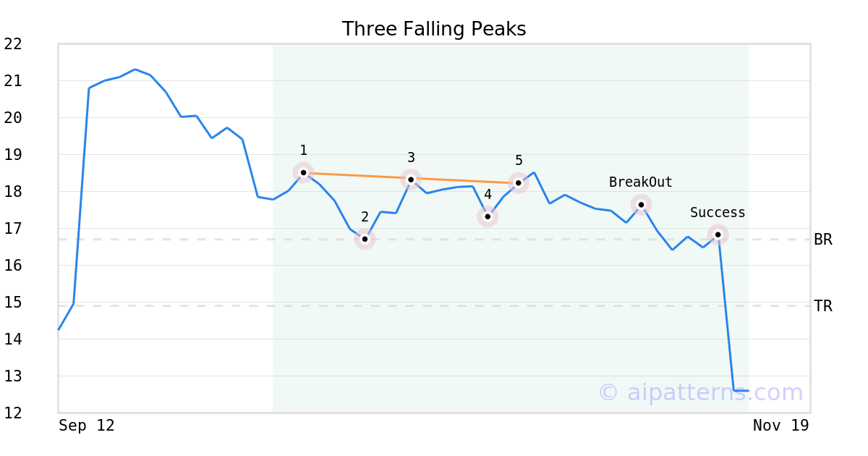The width and height of the screenshot is (868, 456).
Task: Click the Nov 19 end date label
Action: [x=780, y=426]
